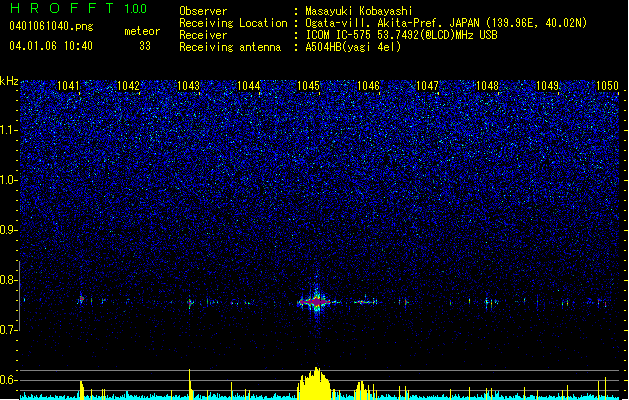
Task: Click the ICOM IC-575 receiver text
Action: point(401,35)
